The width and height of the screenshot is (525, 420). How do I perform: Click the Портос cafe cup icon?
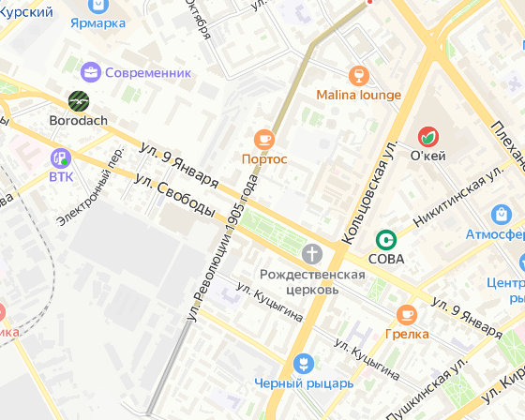click(x=264, y=140)
